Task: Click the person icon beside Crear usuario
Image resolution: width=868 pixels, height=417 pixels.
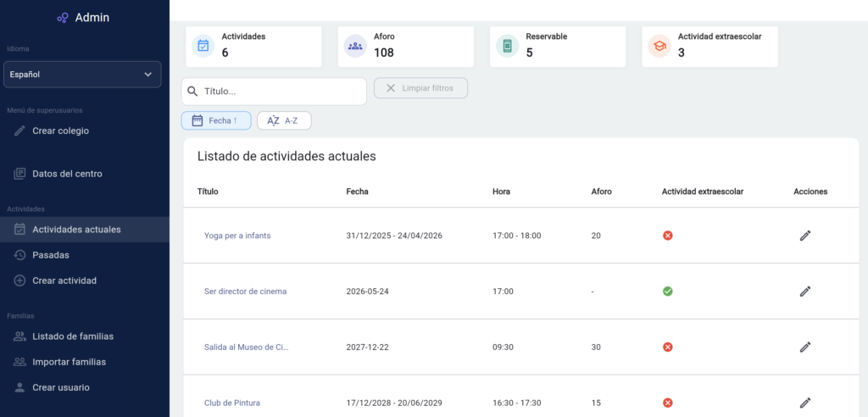Action: point(19,387)
